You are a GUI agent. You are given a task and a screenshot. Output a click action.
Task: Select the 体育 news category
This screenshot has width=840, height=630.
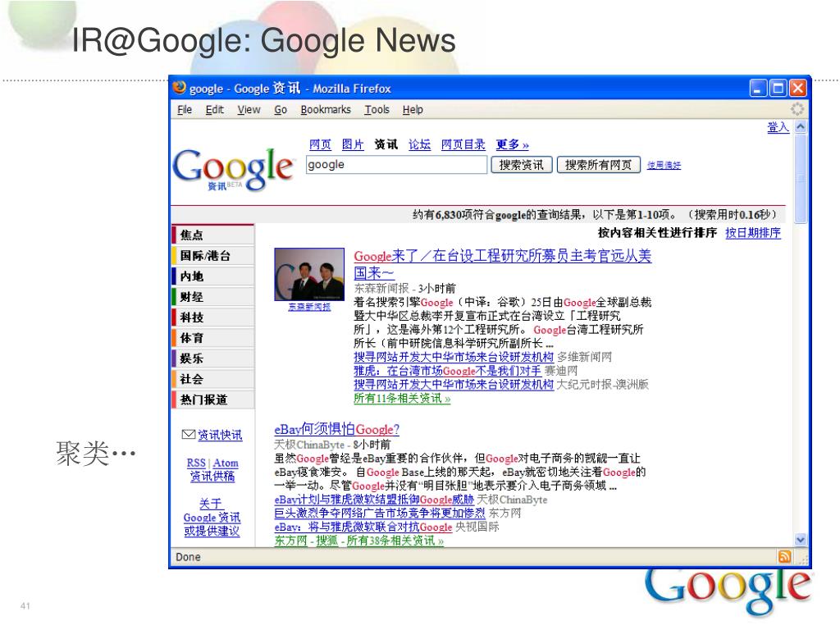pyautogui.click(x=212, y=338)
